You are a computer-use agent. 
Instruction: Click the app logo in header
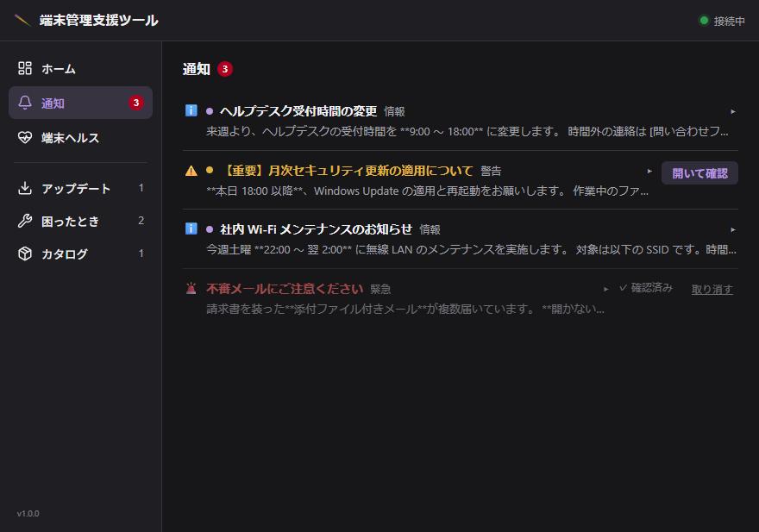point(22,21)
